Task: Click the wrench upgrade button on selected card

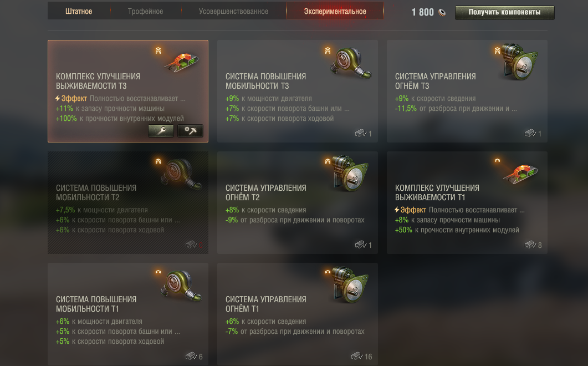Action: pos(161,131)
